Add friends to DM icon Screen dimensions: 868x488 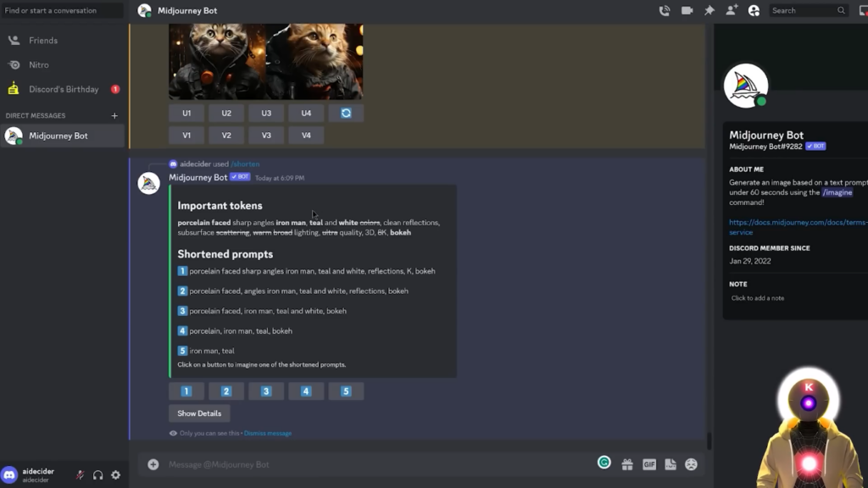732,10
